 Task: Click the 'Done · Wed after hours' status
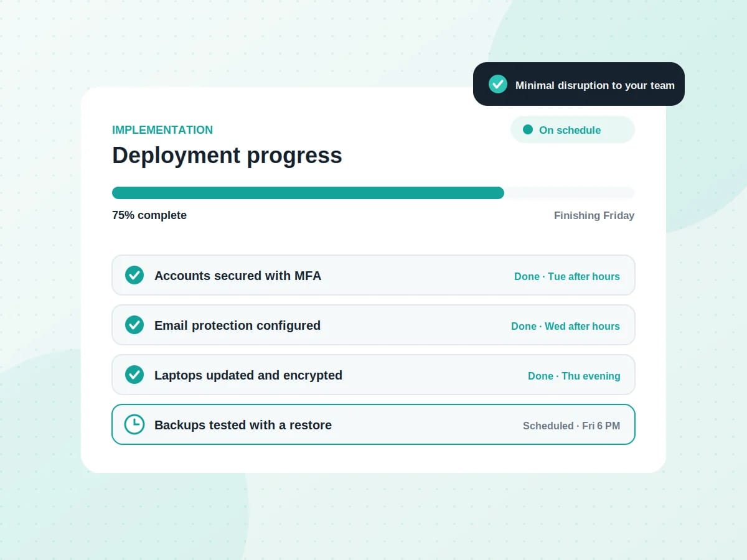click(x=566, y=326)
